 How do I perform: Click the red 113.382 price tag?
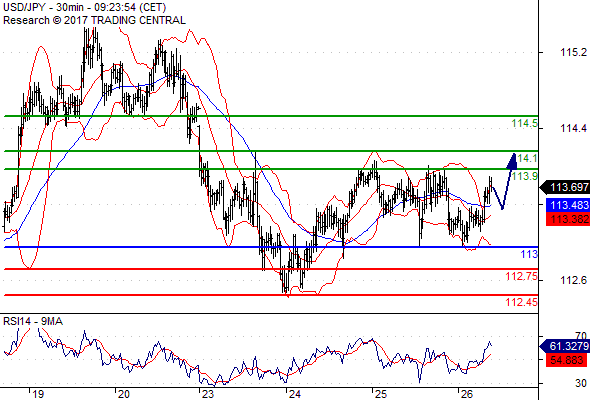click(x=568, y=219)
